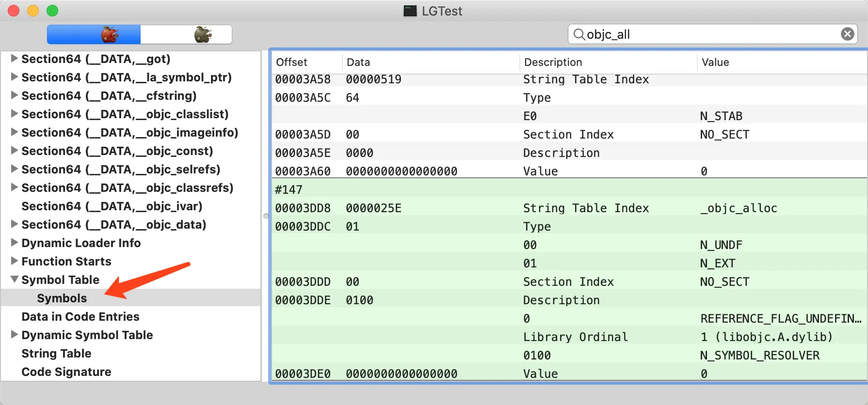Expand Section64 (__DATA,__la_symbol_ptr) triangle

coord(15,77)
